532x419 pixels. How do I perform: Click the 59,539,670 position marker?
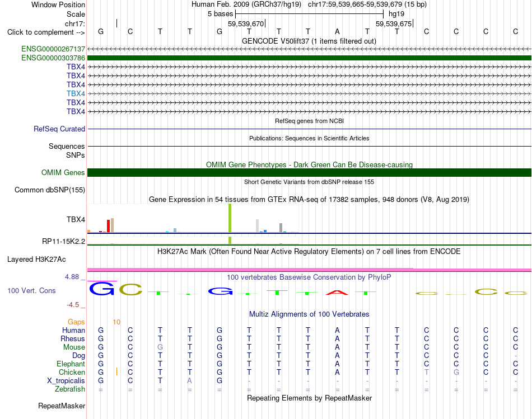pos(246,23)
